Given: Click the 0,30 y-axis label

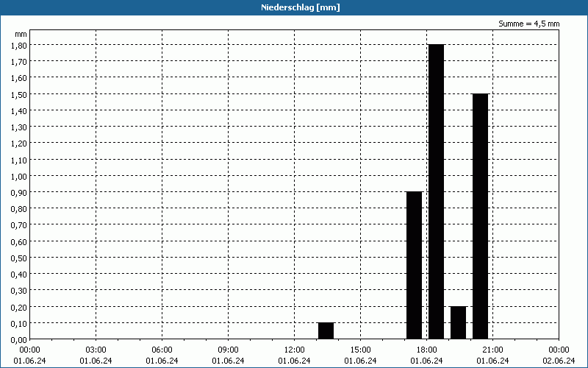Looking at the screenshot, I should point(19,291).
